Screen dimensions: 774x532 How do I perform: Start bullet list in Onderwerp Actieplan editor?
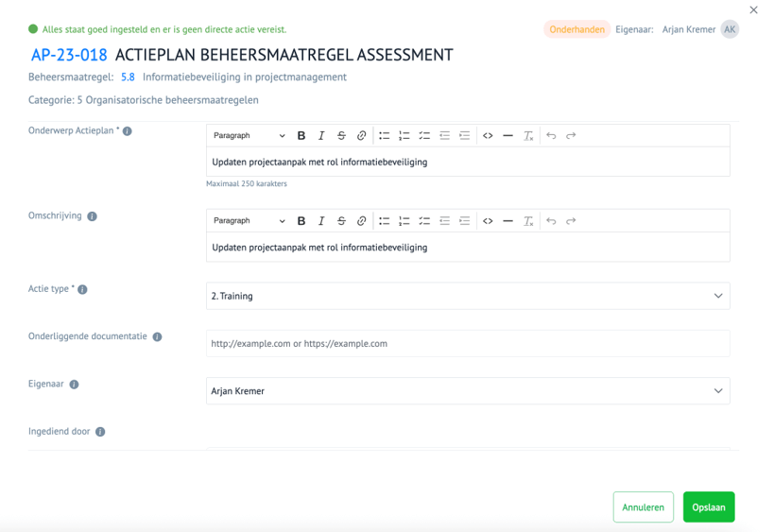(385, 136)
